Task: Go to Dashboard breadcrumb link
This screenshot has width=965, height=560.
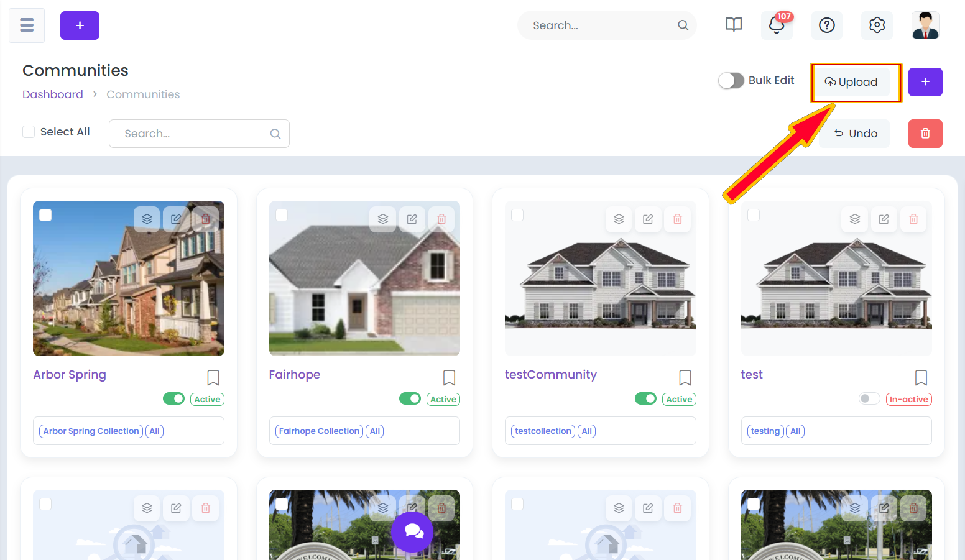Action: pyautogui.click(x=53, y=94)
